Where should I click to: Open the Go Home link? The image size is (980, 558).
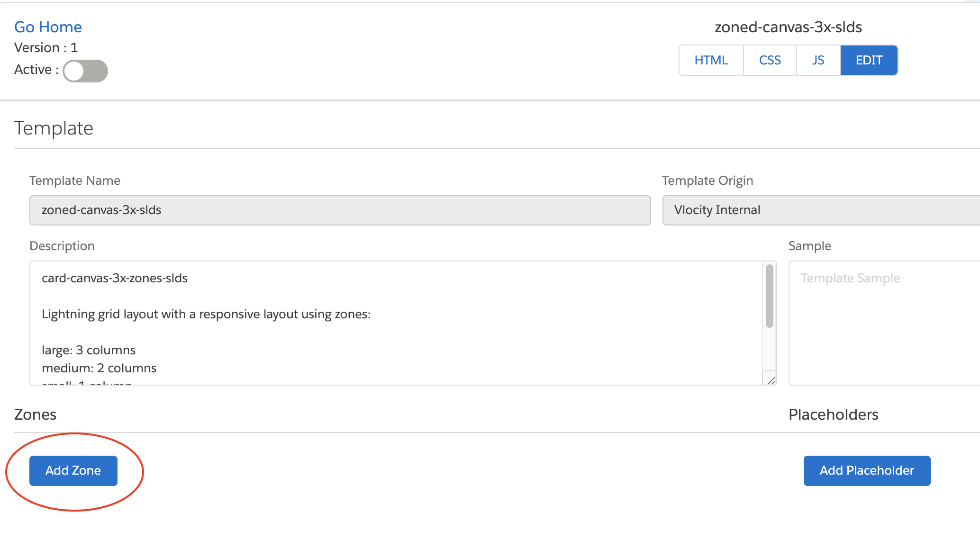[x=48, y=27]
